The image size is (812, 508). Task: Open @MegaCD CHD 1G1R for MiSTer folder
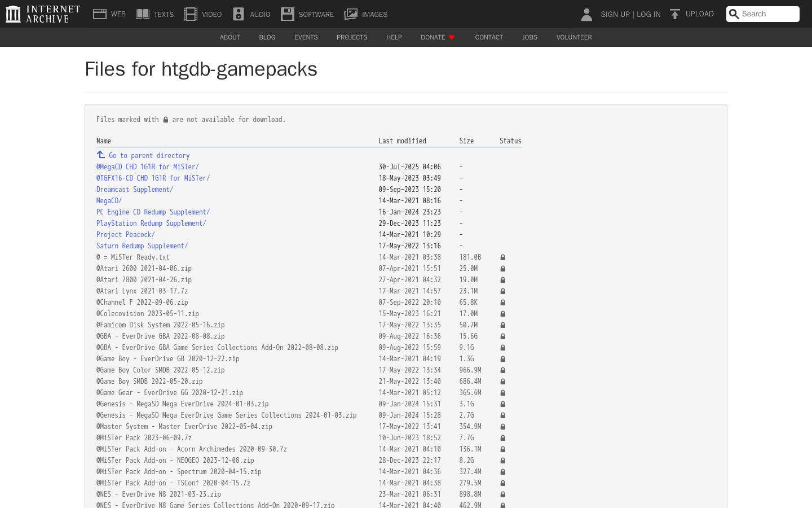[148, 167]
